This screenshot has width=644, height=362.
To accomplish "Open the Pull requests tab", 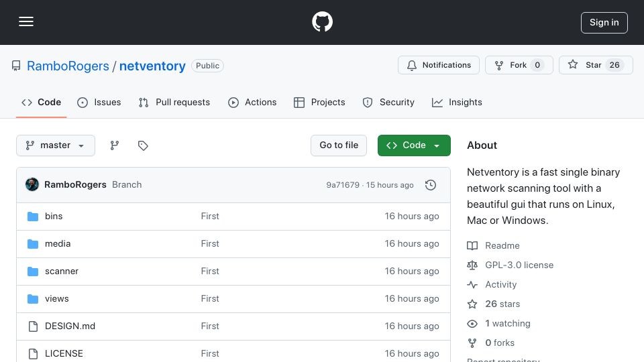I will tap(174, 102).
